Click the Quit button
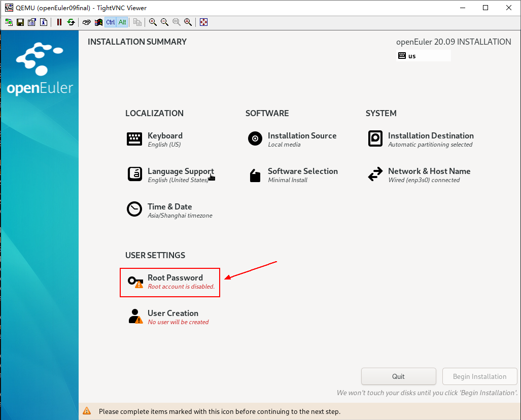The height and width of the screenshot is (420, 521). pyautogui.click(x=398, y=376)
